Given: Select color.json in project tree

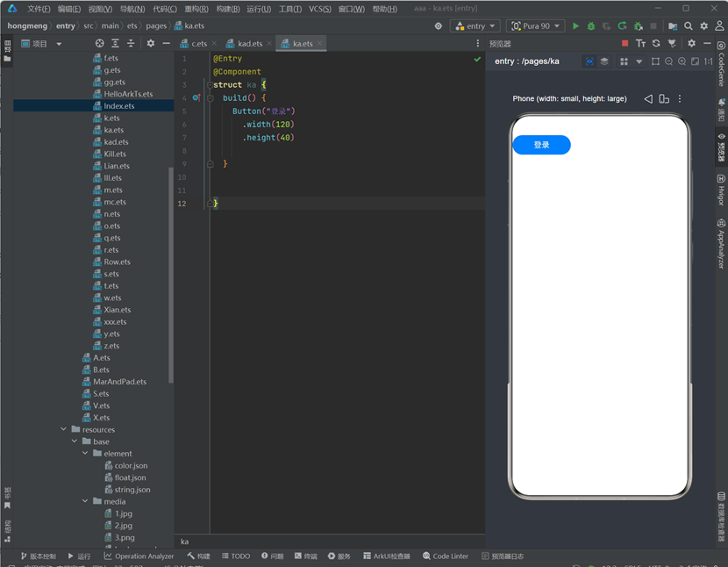Looking at the screenshot, I should coord(131,465).
